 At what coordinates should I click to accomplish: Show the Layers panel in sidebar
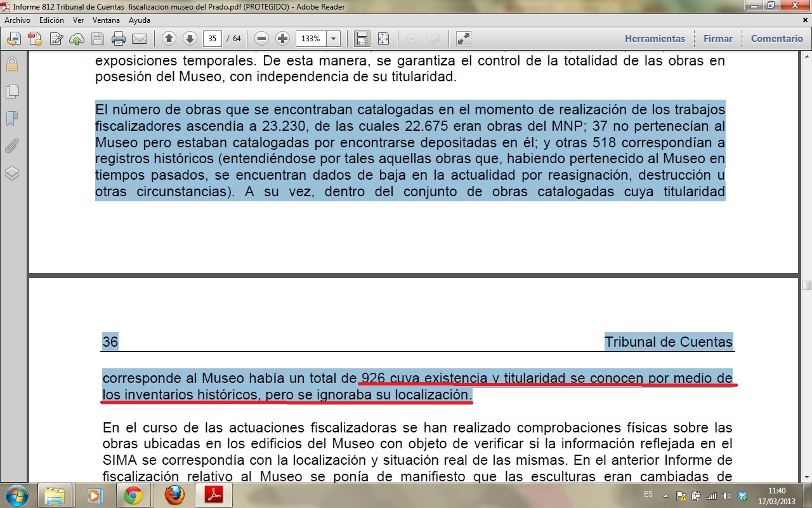point(11,173)
